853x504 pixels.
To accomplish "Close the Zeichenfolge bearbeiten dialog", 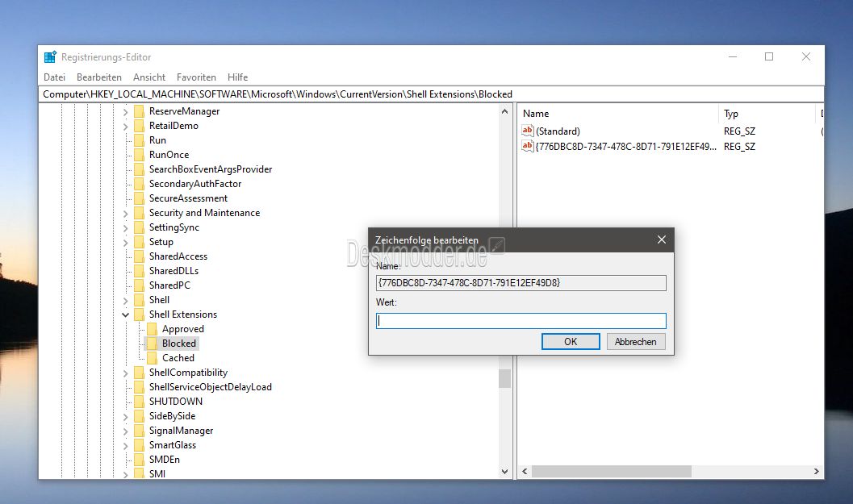I will pyautogui.click(x=662, y=240).
